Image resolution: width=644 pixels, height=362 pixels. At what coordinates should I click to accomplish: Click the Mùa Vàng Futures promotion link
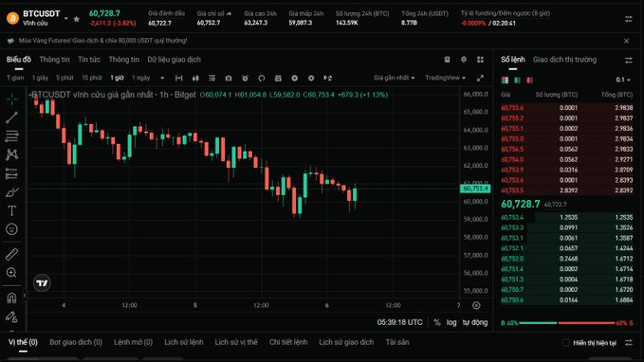[102, 41]
